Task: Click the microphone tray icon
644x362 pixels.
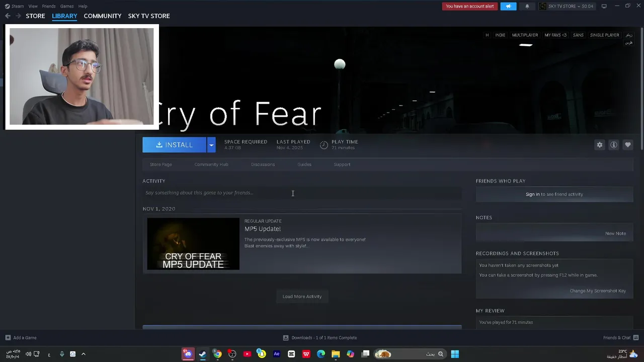Action: coord(62,354)
